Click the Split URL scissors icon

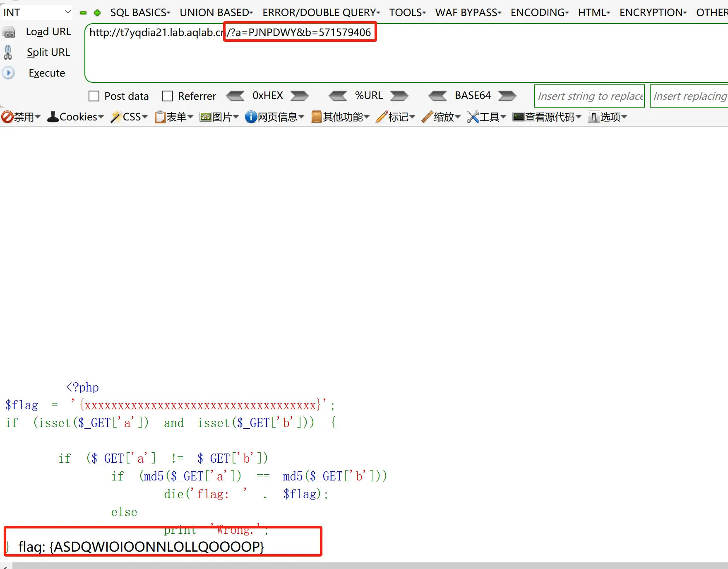point(8,53)
